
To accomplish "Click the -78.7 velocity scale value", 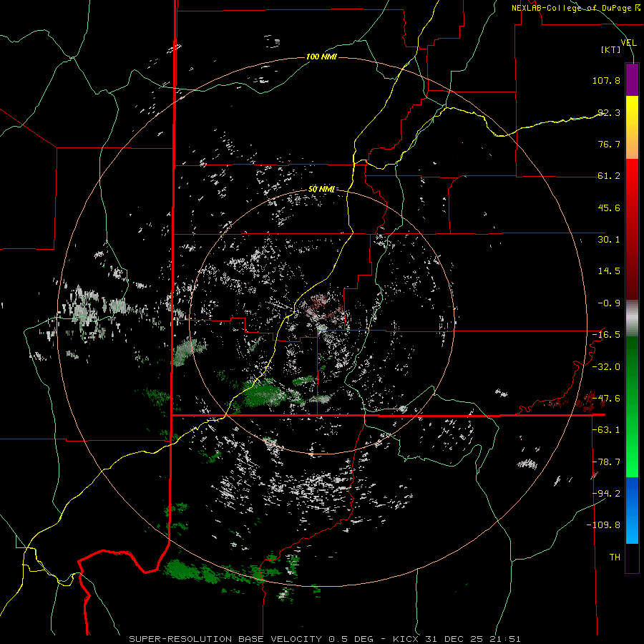I will (606, 462).
